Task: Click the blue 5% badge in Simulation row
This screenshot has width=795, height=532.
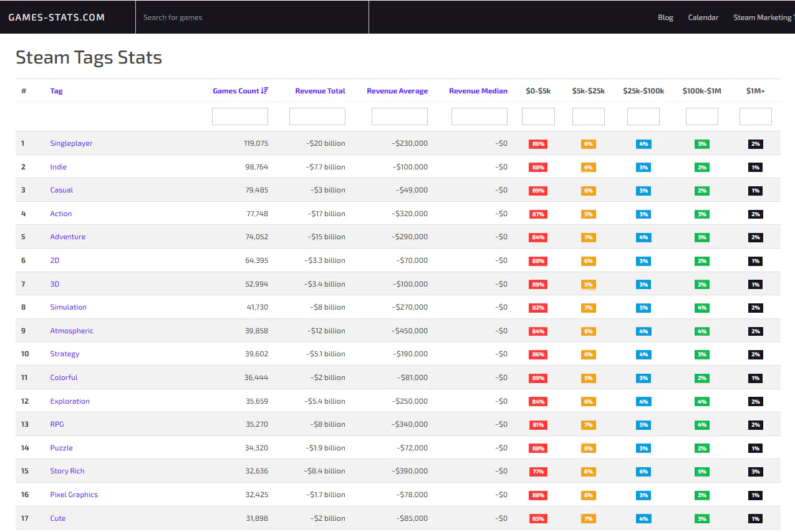Action: click(x=643, y=308)
